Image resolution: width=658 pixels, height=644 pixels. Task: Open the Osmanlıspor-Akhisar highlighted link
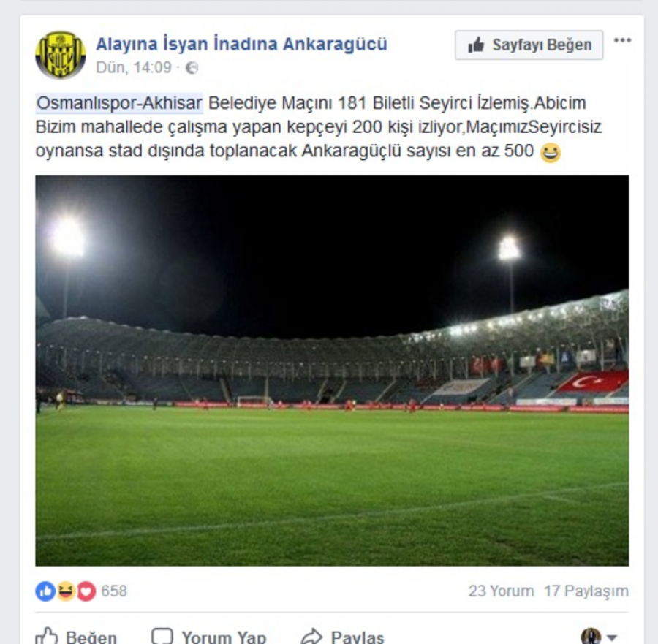pyautogui.click(x=119, y=103)
